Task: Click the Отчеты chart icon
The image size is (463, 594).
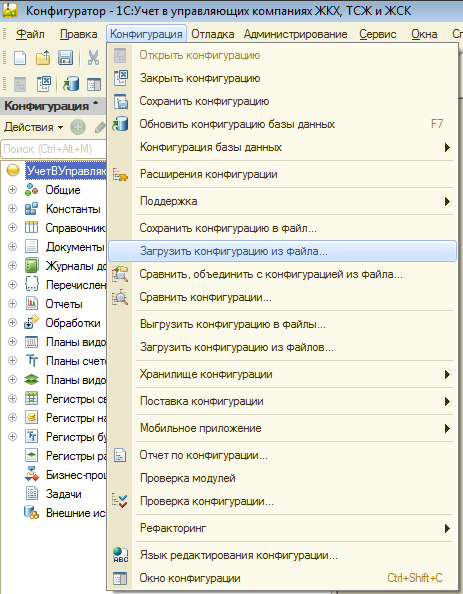Action: pos(31,303)
